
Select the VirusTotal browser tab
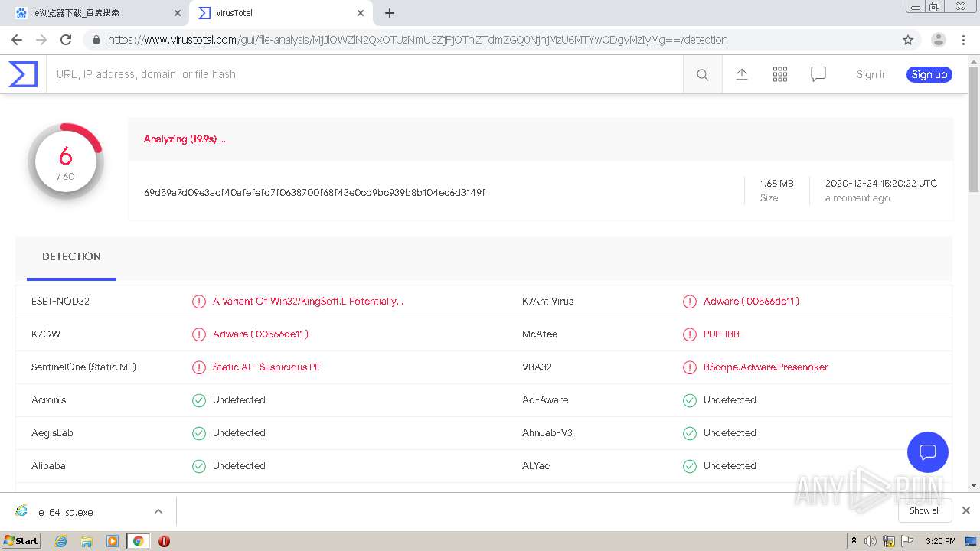pyautogui.click(x=280, y=13)
